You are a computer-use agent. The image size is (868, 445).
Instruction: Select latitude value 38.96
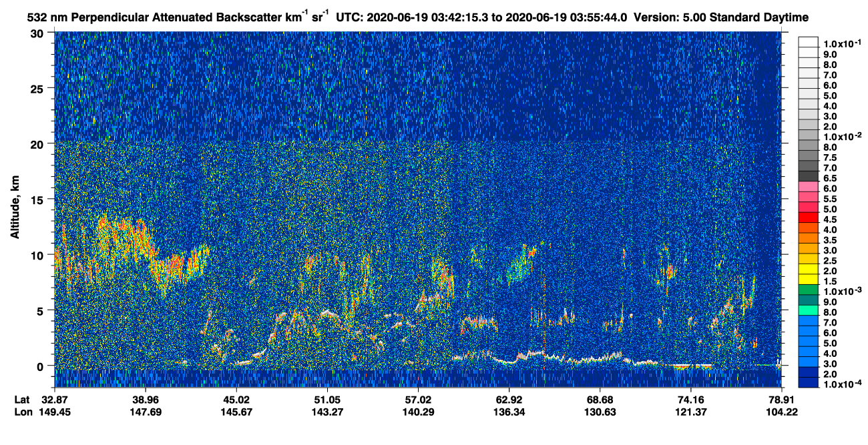pyautogui.click(x=146, y=400)
